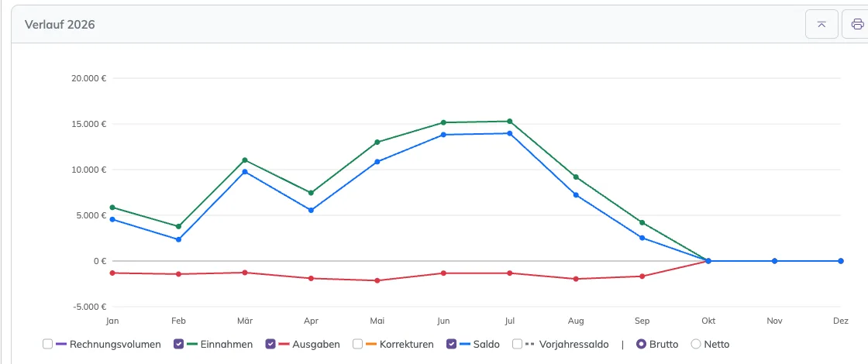Click the purple Rechnungsvolumen legend line
This screenshot has height=364, width=868.
tap(61, 344)
